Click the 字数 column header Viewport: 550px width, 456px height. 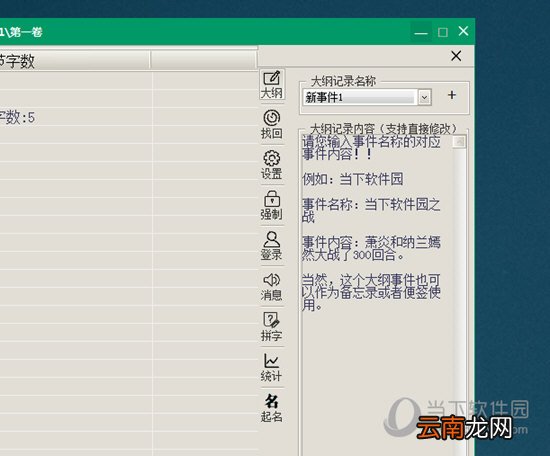click(74, 60)
